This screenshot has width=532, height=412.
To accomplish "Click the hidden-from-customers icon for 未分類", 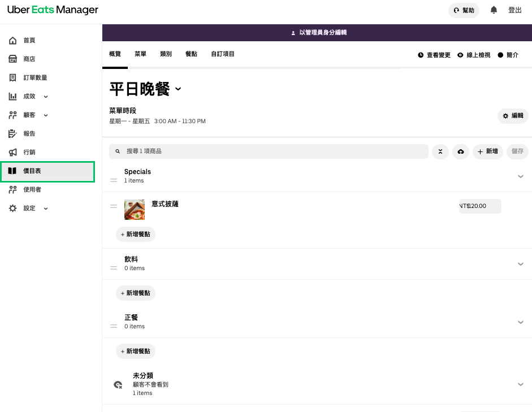I will [x=118, y=385].
